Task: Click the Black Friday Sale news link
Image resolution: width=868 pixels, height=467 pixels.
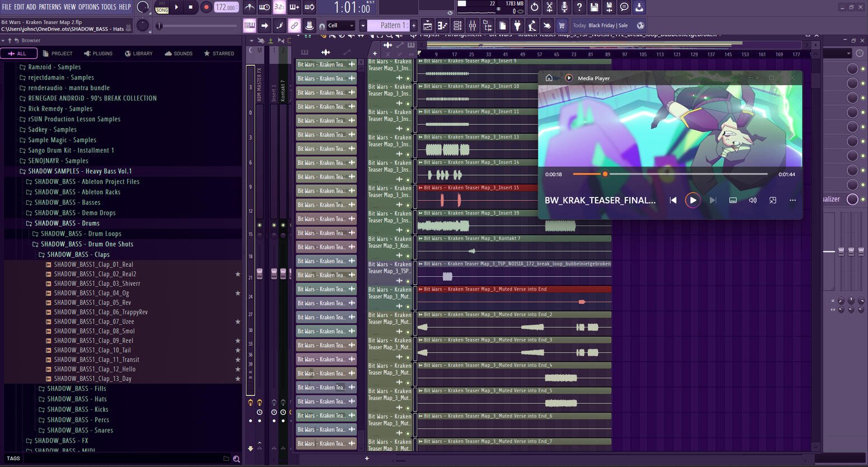Action: (x=607, y=26)
